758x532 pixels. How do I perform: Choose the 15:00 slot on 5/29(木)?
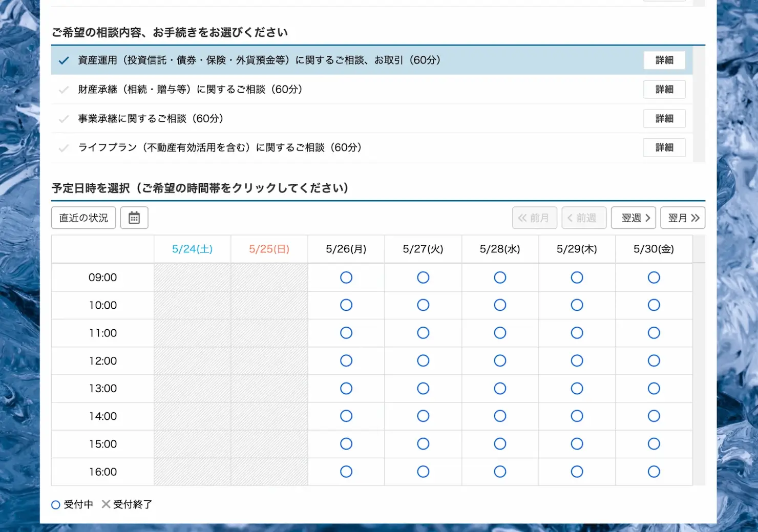pyautogui.click(x=577, y=443)
